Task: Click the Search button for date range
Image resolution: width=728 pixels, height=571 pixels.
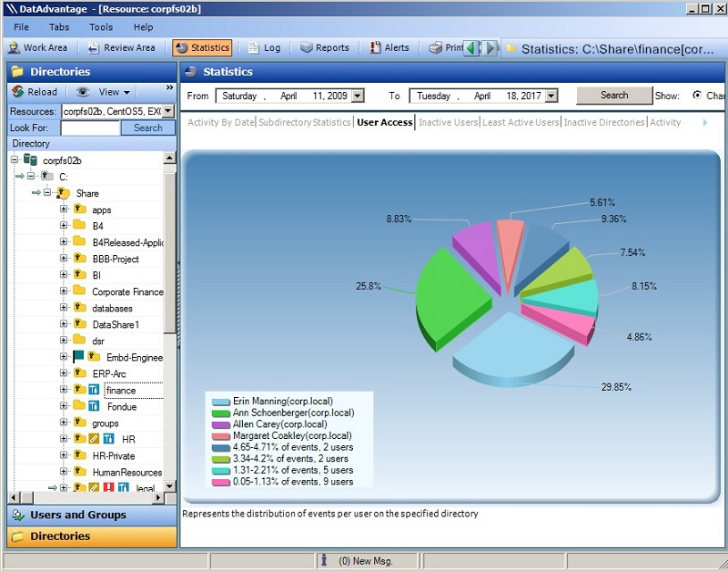Action: click(x=613, y=95)
